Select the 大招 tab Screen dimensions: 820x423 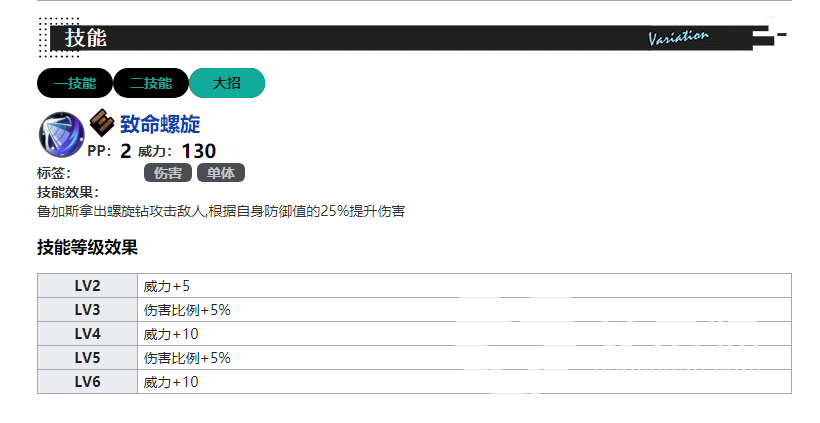point(227,84)
